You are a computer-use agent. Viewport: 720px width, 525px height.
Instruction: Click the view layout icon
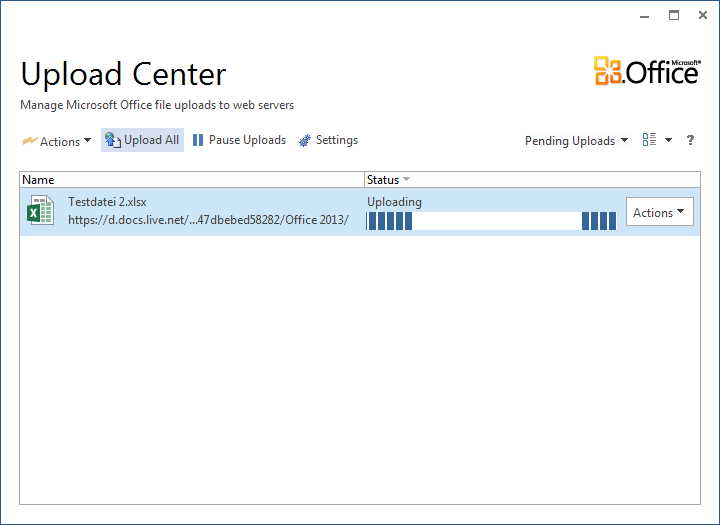tap(649, 140)
